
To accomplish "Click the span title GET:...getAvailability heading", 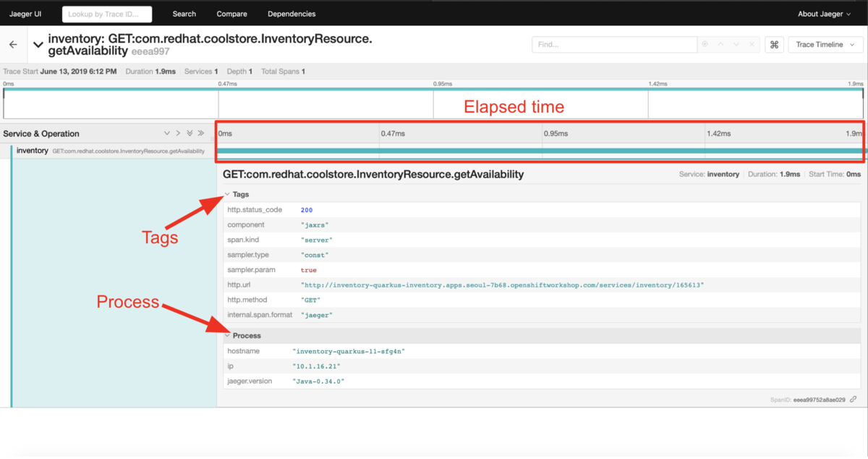I will [373, 174].
